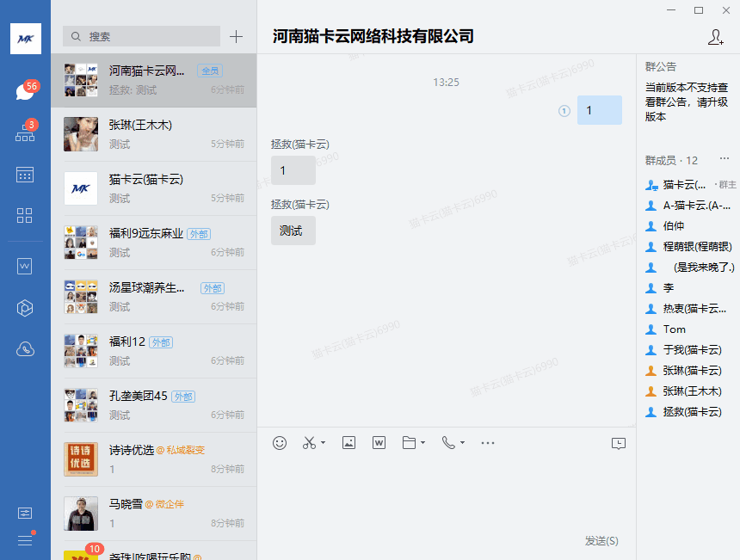Open the three-dot more options in chat toolbar
740x560 pixels.
tap(488, 443)
